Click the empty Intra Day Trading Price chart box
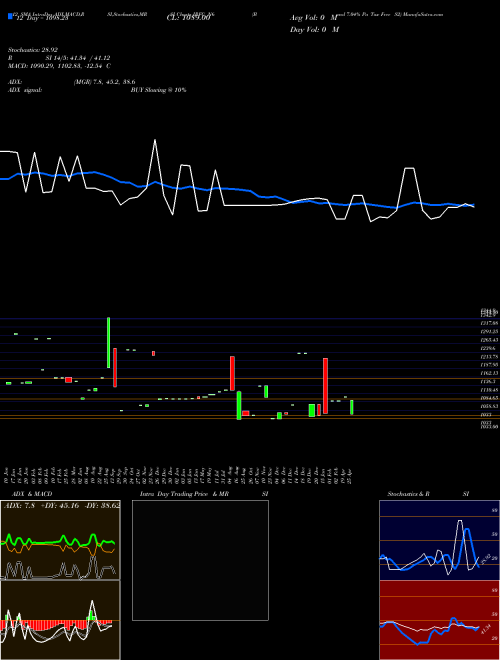Image resolution: width=500 pixels, height=660 pixels. [x=200, y=560]
